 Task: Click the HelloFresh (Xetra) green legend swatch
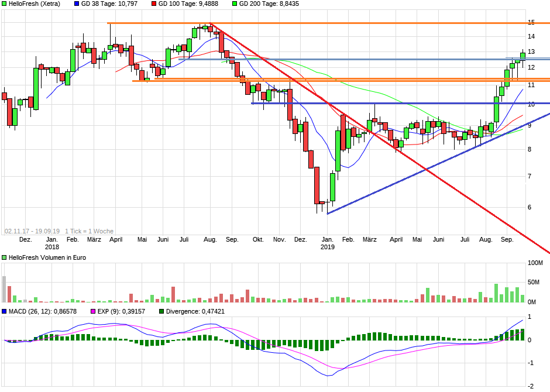tap(4, 4)
